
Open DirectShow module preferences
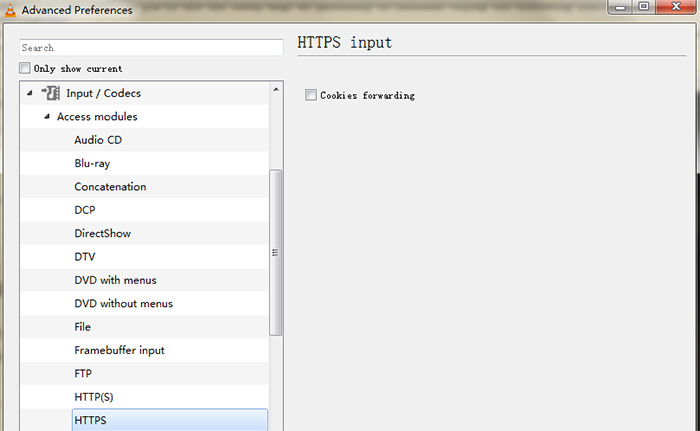pyautogui.click(x=103, y=234)
